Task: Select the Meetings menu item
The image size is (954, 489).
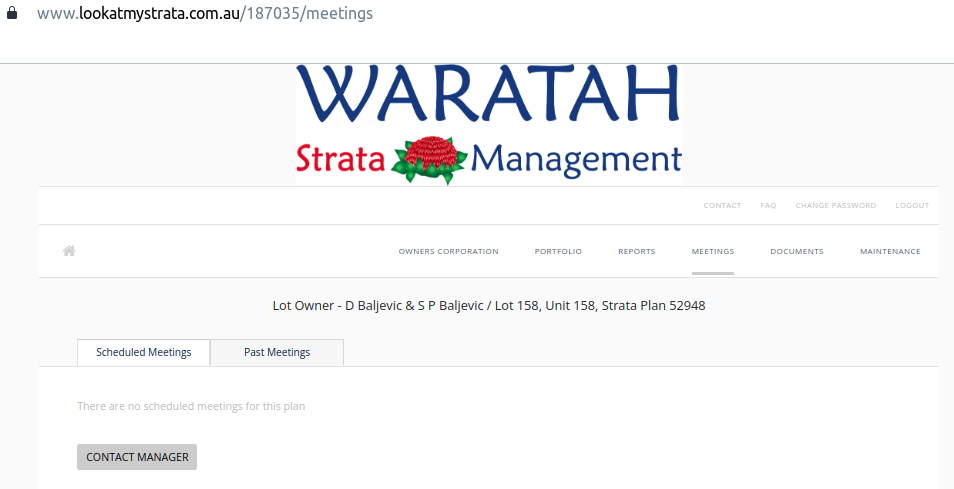Action: click(712, 251)
